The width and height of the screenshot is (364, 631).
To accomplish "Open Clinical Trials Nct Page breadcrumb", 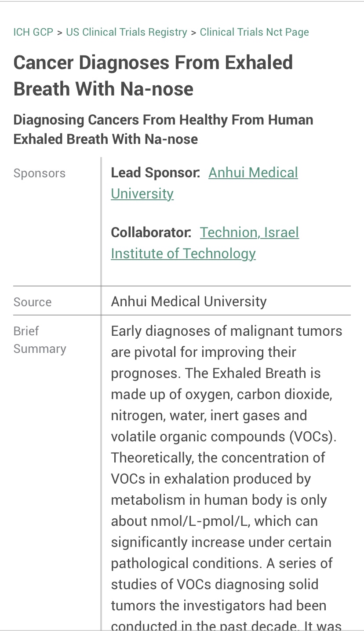I will click(x=255, y=32).
